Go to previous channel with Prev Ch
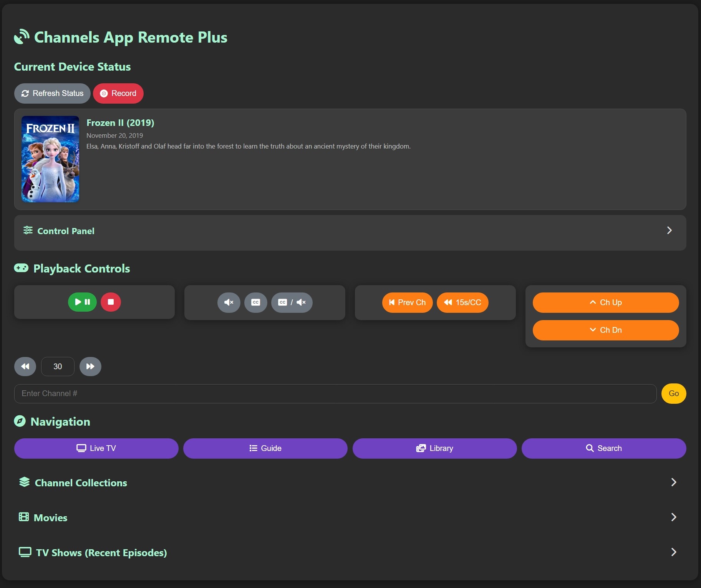701x588 pixels. [x=407, y=302]
